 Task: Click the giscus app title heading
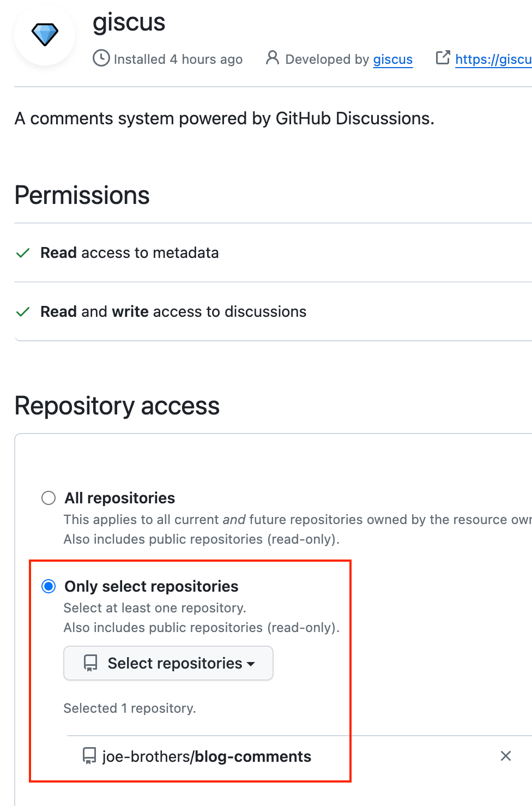129,22
